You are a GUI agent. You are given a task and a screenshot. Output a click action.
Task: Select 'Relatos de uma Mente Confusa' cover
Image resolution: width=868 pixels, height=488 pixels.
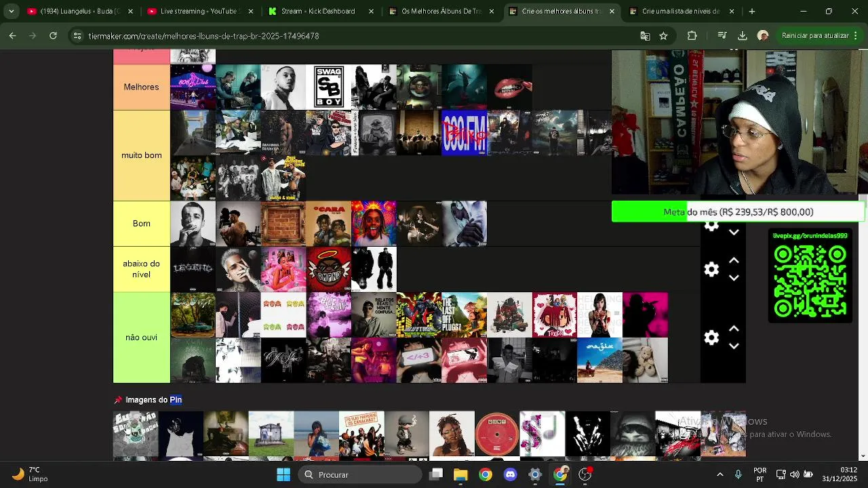pos(374,314)
